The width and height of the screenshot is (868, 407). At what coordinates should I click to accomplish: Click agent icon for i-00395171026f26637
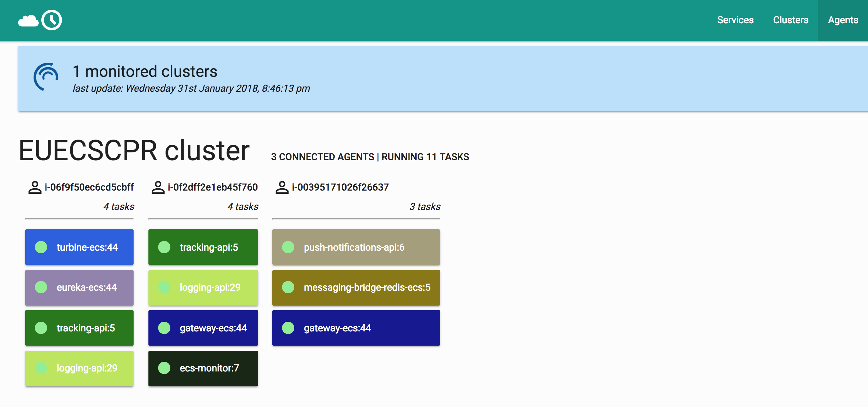click(x=282, y=187)
